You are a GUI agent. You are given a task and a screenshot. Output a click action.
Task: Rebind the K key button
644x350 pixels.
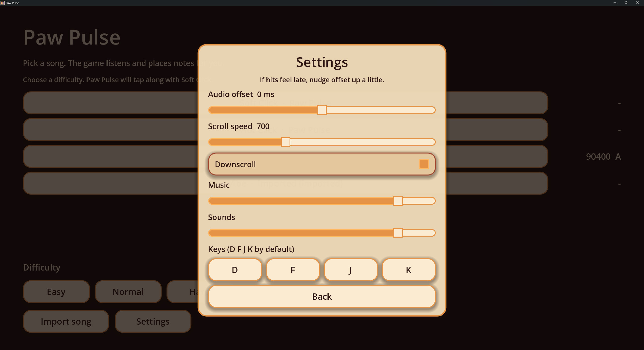[x=409, y=270]
